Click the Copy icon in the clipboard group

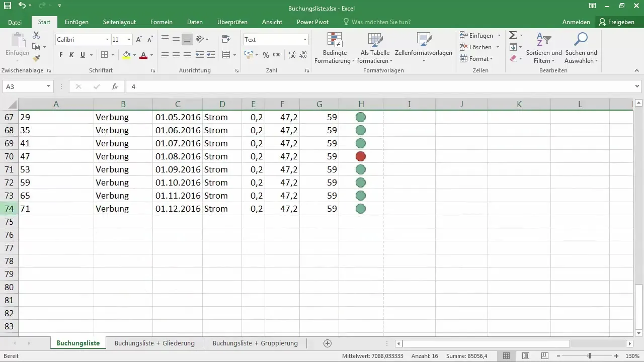[36, 47]
